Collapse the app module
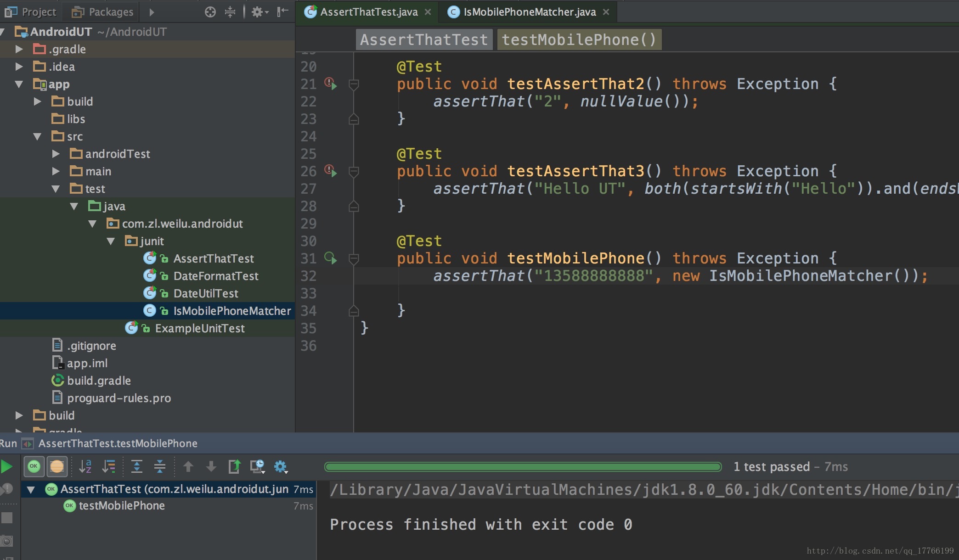This screenshot has height=560, width=959. [x=19, y=84]
